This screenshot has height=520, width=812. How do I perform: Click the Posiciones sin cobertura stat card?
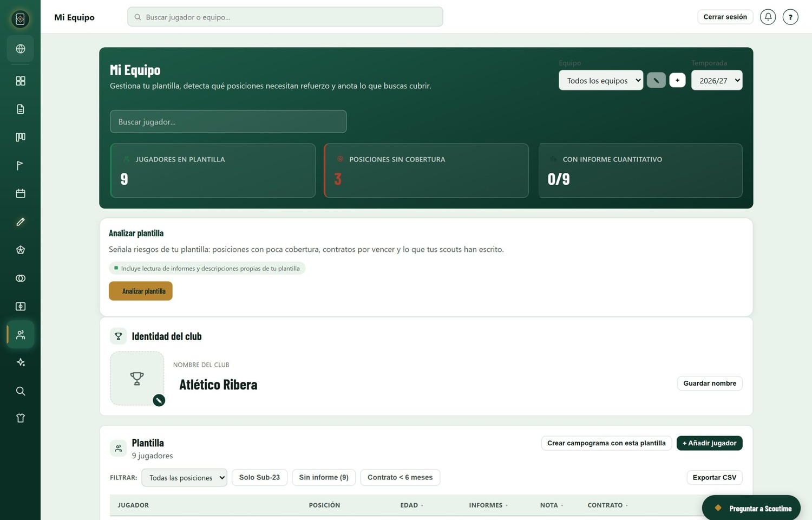(x=426, y=170)
